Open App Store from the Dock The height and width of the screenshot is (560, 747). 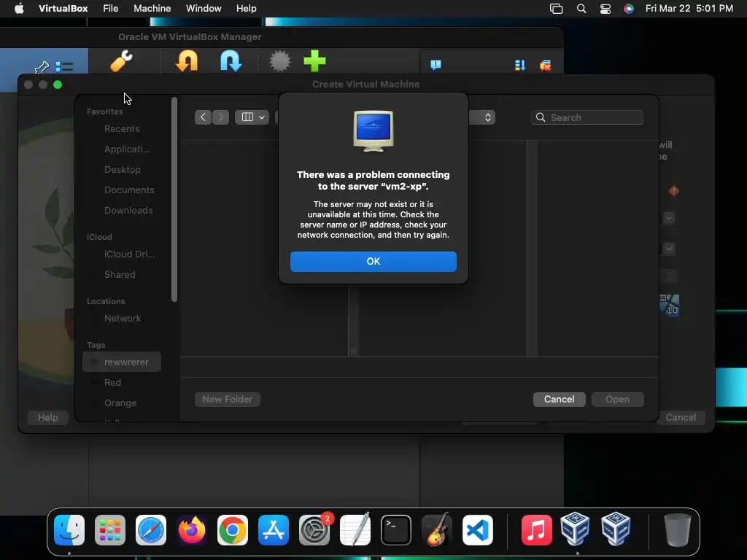tap(274, 530)
